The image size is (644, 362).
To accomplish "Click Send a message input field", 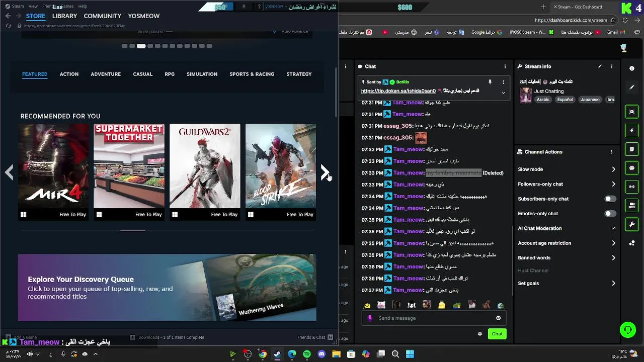I will tap(434, 318).
